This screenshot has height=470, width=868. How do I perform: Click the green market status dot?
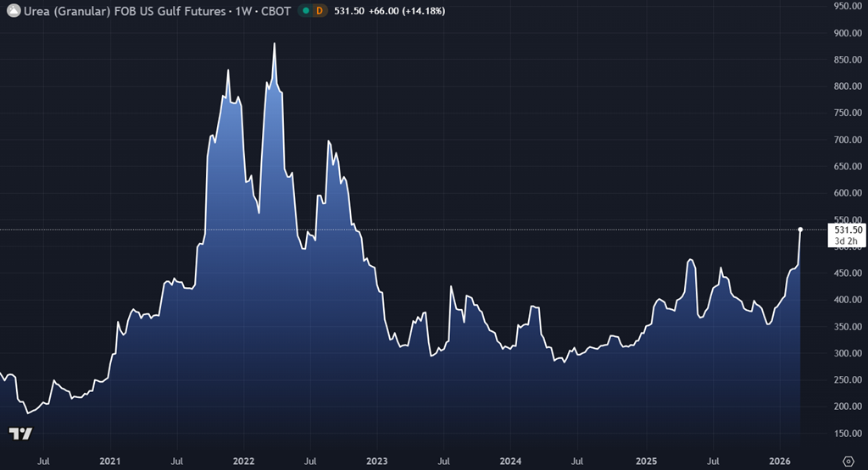304,11
